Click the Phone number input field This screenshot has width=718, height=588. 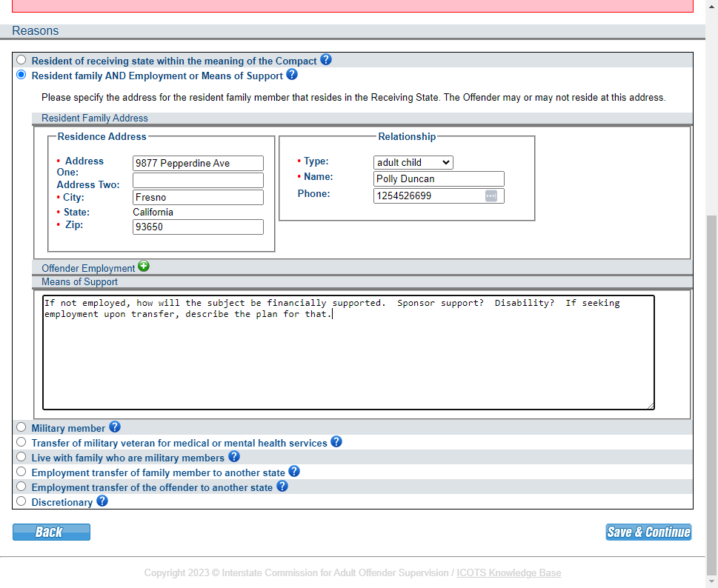[439, 196]
